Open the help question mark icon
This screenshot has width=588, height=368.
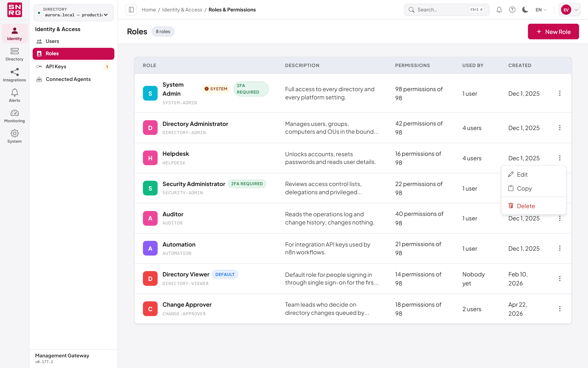(x=512, y=10)
